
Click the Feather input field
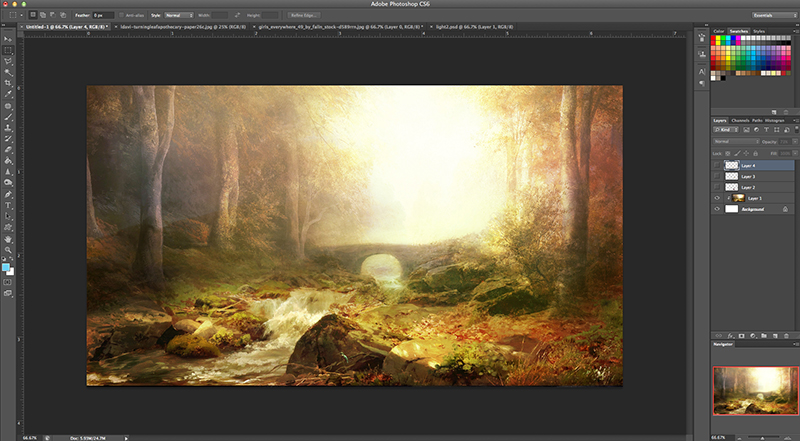(103, 16)
